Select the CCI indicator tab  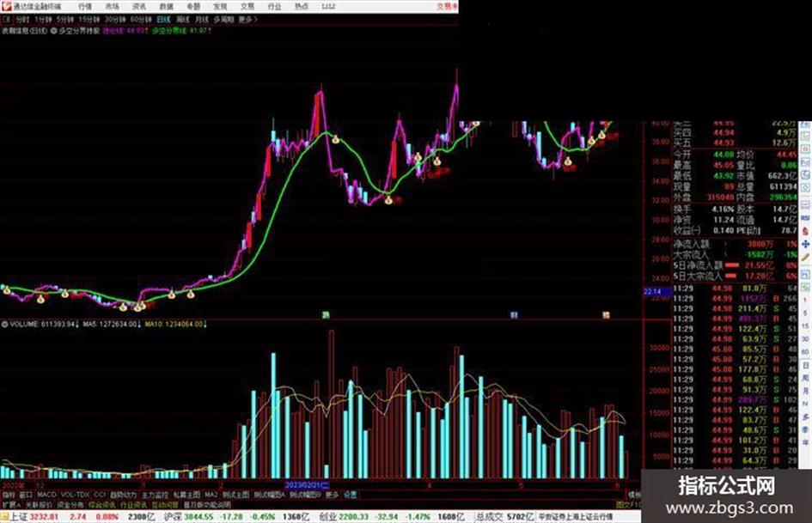[x=100, y=495]
